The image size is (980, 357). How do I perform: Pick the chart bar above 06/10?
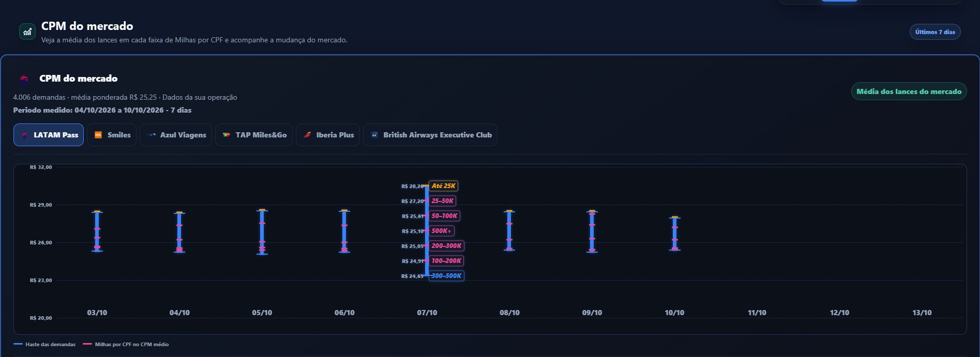[344, 231]
